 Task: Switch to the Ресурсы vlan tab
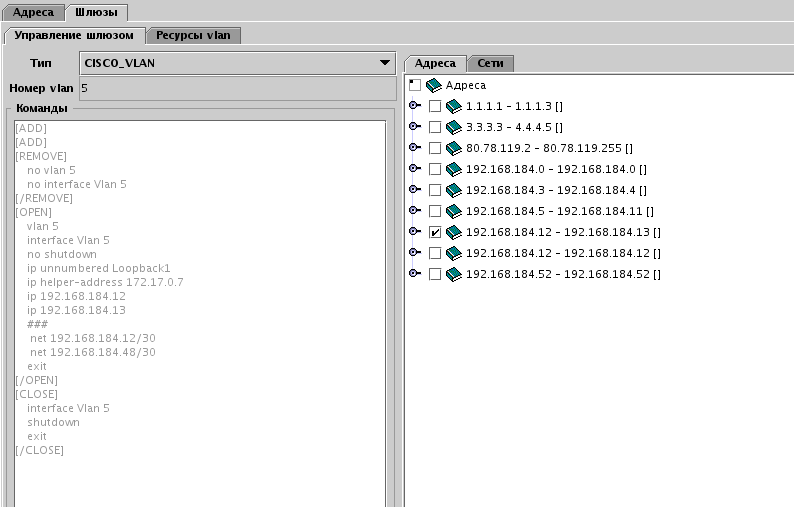[x=193, y=35]
